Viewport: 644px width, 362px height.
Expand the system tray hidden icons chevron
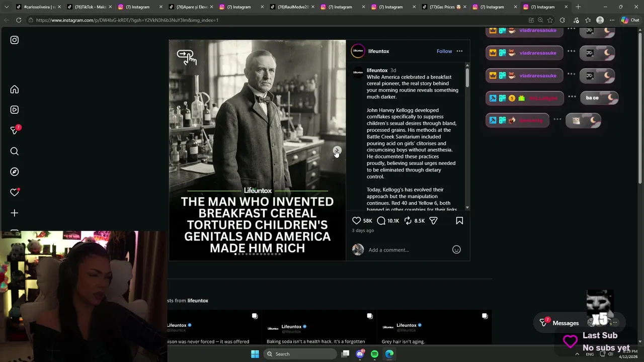pos(577,354)
